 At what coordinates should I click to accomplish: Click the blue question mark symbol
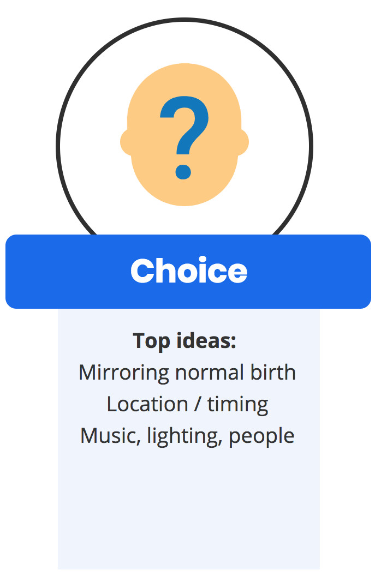click(184, 137)
